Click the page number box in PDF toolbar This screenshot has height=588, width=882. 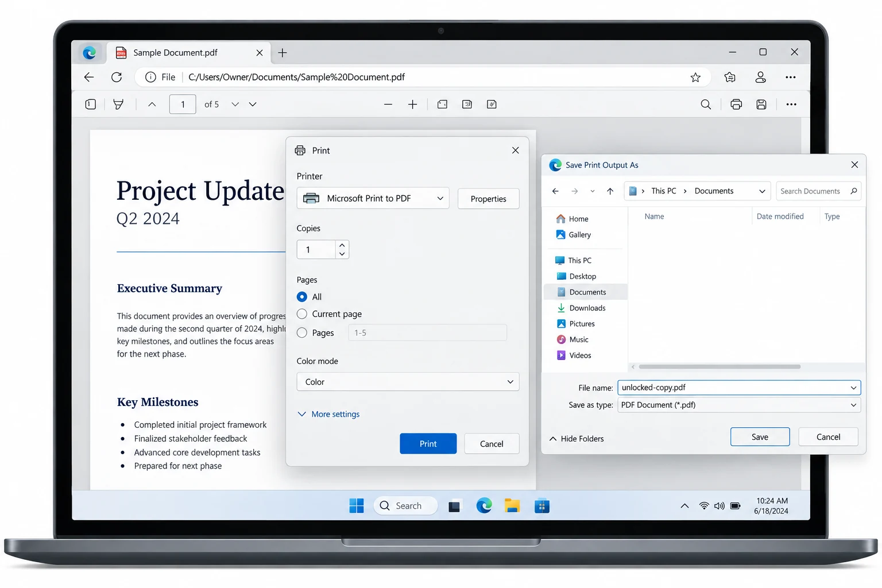[x=183, y=105]
